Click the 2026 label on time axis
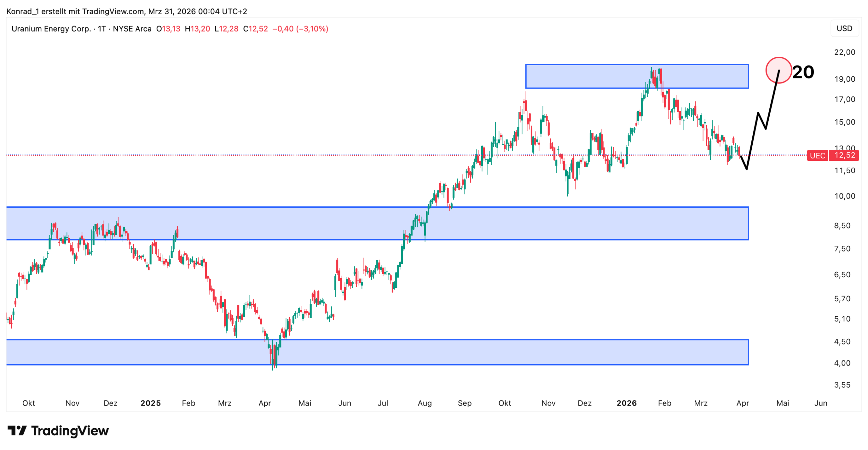The image size is (868, 450). coord(626,403)
